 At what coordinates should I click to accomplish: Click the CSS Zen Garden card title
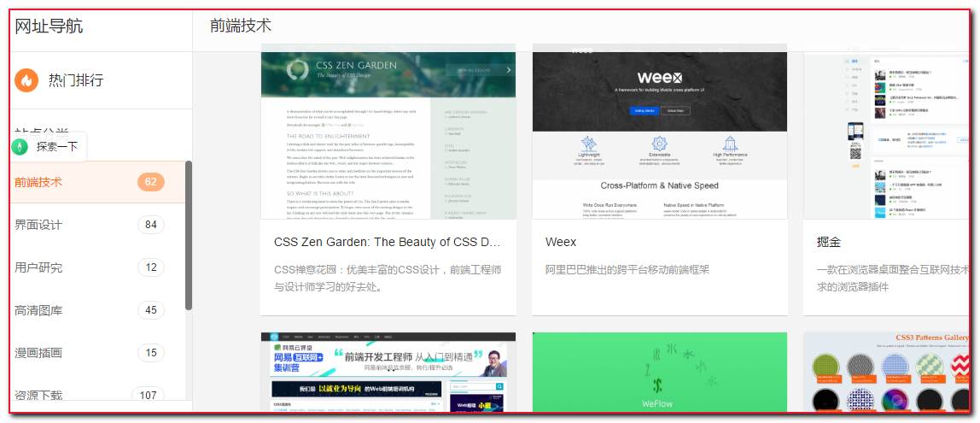[388, 242]
